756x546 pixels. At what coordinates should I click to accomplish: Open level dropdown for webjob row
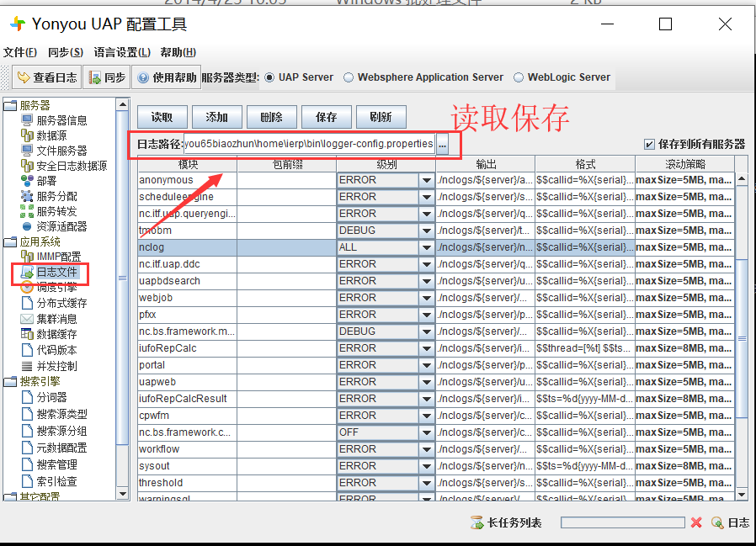pyautogui.click(x=426, y=299)
